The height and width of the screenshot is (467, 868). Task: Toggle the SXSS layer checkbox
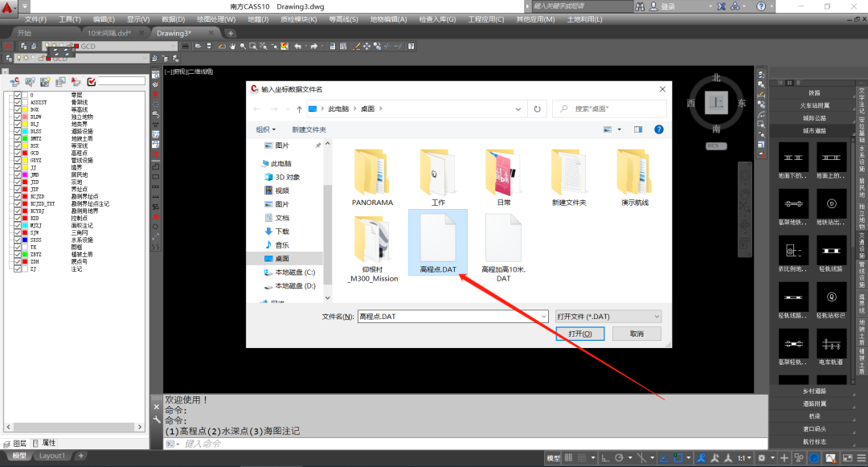[x=18, y=240]
